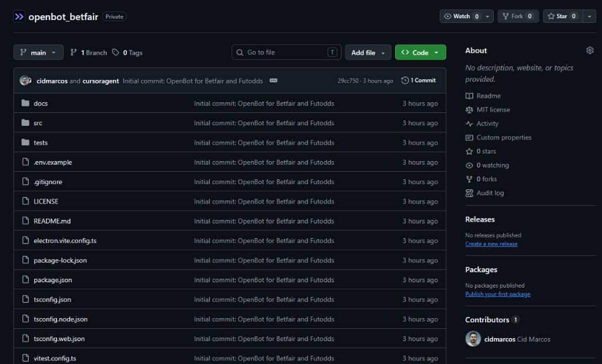View the 1 Commit history link

coord(419,80)
